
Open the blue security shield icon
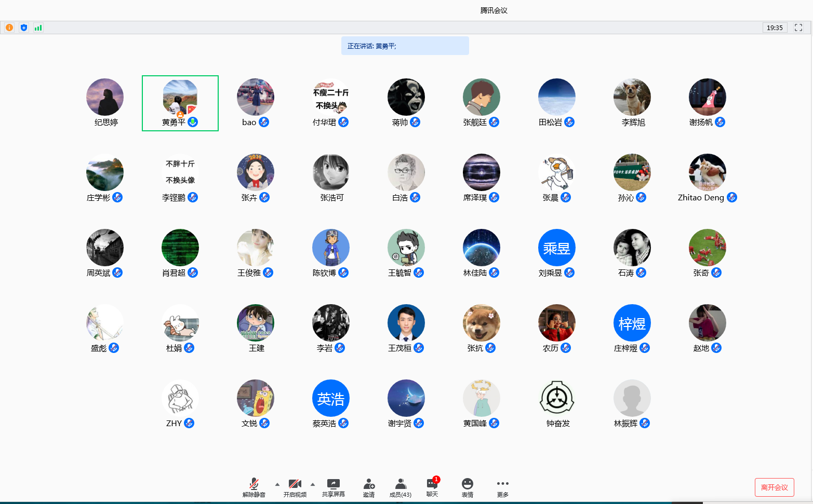point(24,28)
